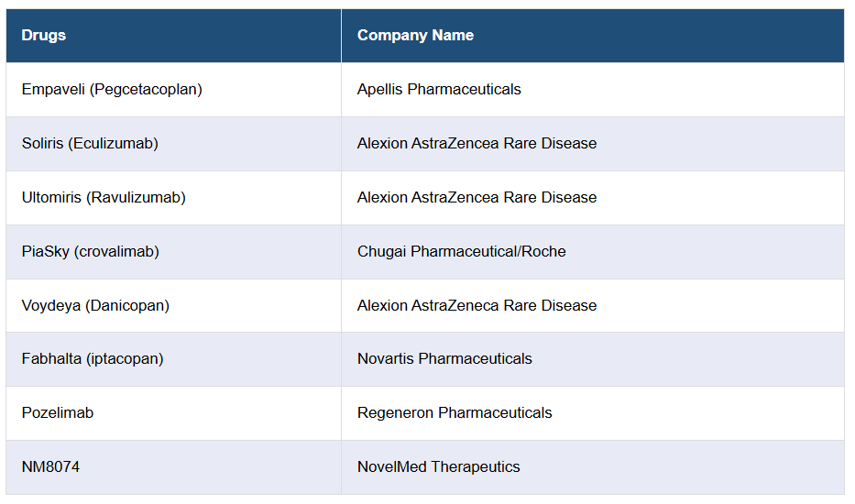Click NovelMed Therapeutics cell
The height and width of the screenshot is (504, 855).
click(438, 467)
